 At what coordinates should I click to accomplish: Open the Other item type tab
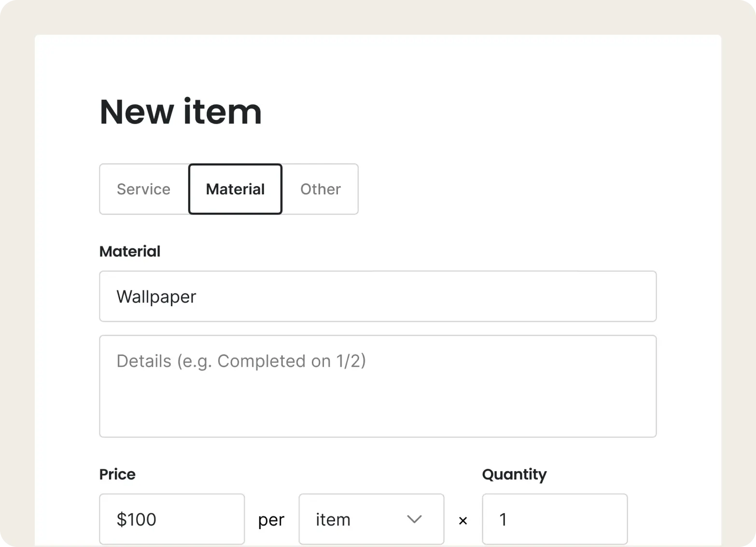point(321,189)
